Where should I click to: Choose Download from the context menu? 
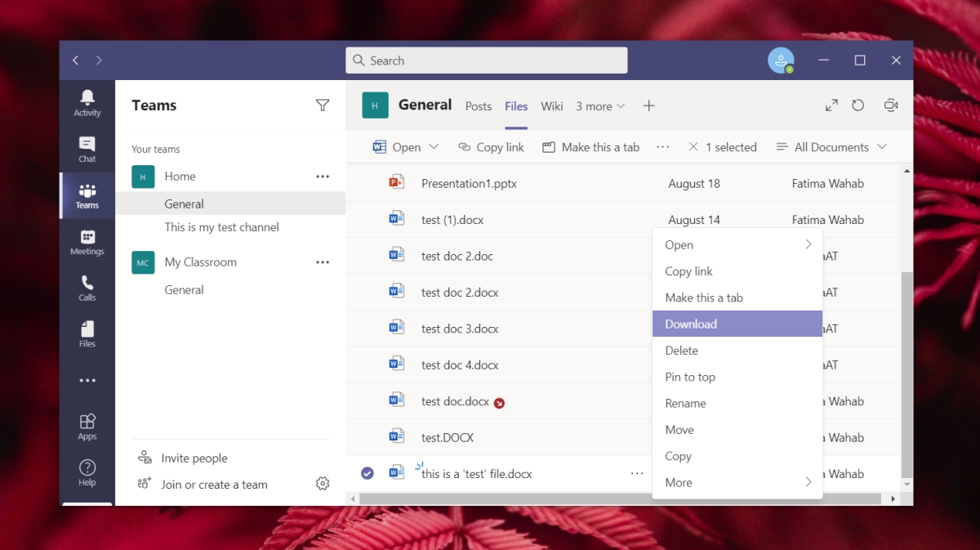click(x=691, y=324)
